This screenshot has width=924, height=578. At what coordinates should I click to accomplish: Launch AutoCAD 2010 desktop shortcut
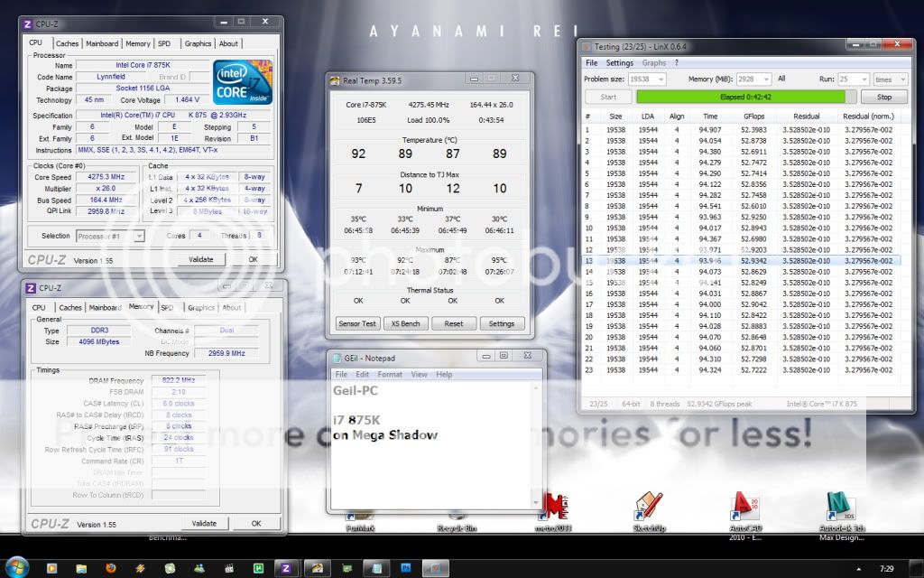coord(745,516)
